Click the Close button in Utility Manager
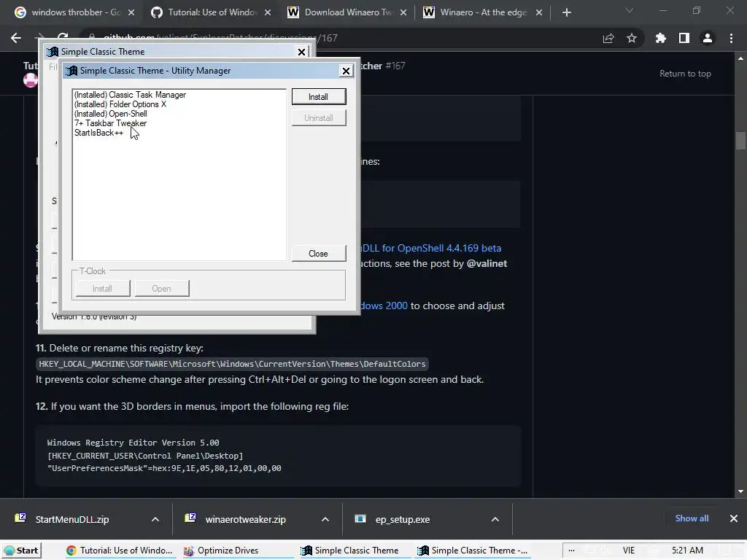Image resolution: width=747 pixels, height=560 pixels. coord(318,254)
